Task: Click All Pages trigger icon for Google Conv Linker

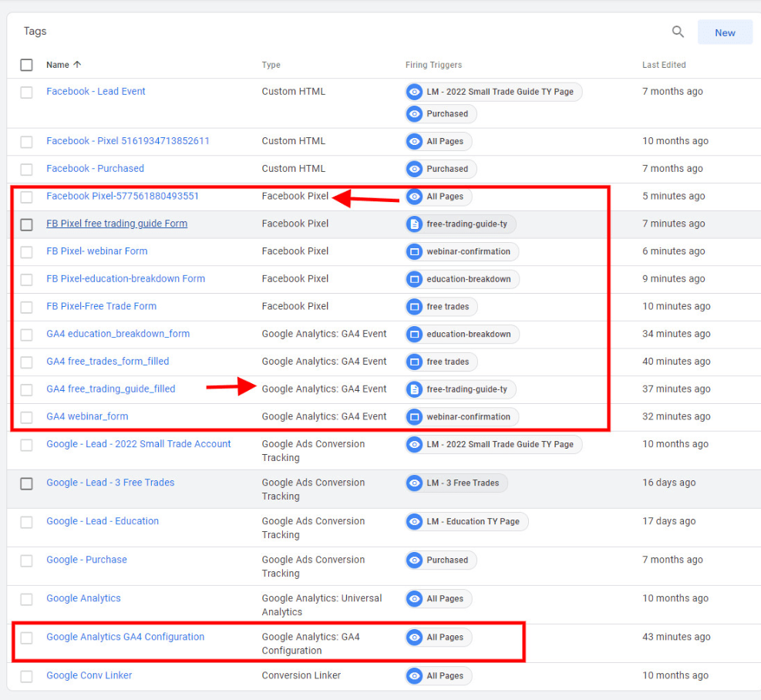Action: pyautogui.click(x=415, y=676)
